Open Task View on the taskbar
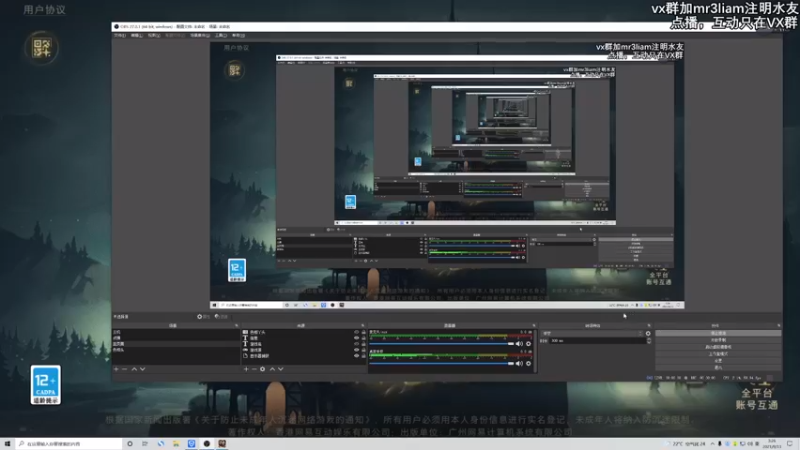This screenshot has height=450, width=800. pyautogui.click(x=145, y=444)
